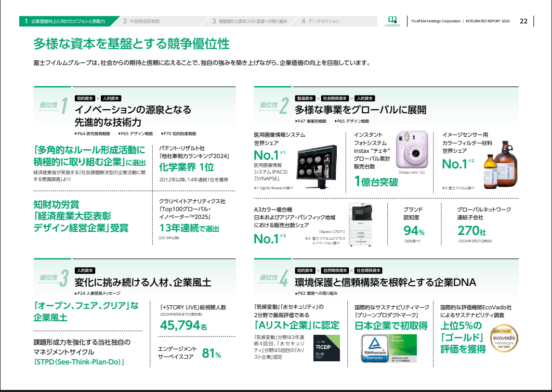This screenshot has width=552, height=392.
Task: Click the 製造資本 tag label
Action: click(x=305, y=98)
